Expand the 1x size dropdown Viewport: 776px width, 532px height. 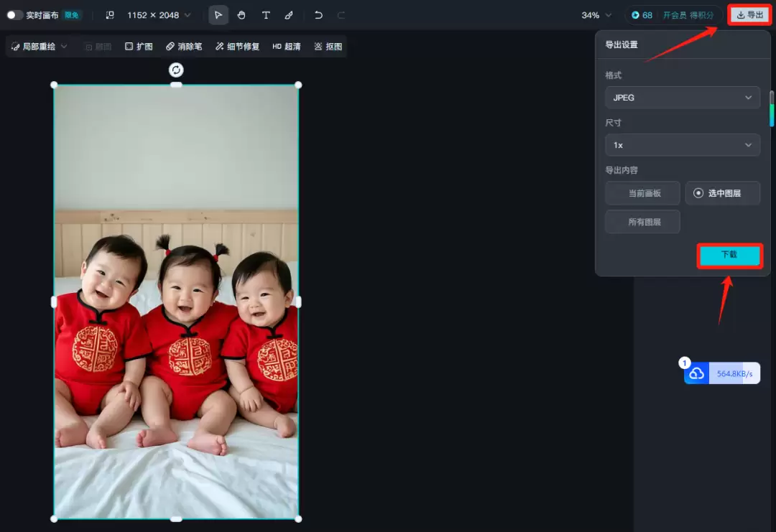pos(682,145)
